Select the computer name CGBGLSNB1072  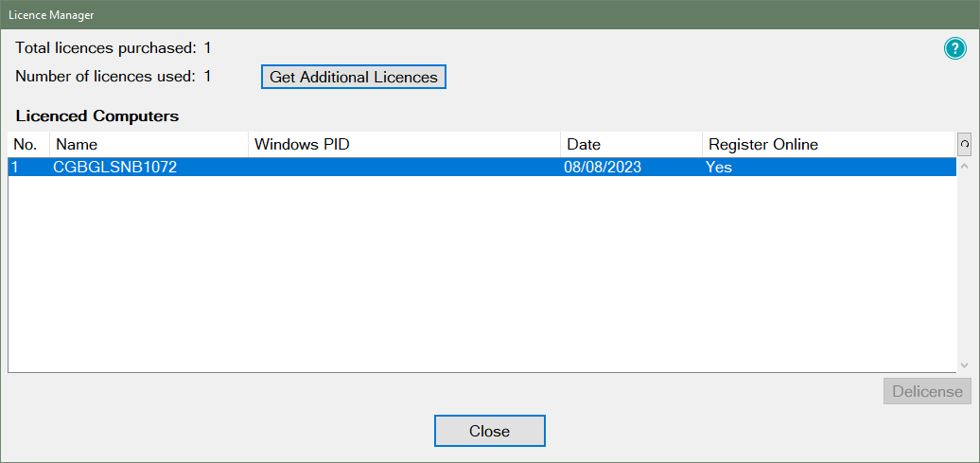(115, 168)
